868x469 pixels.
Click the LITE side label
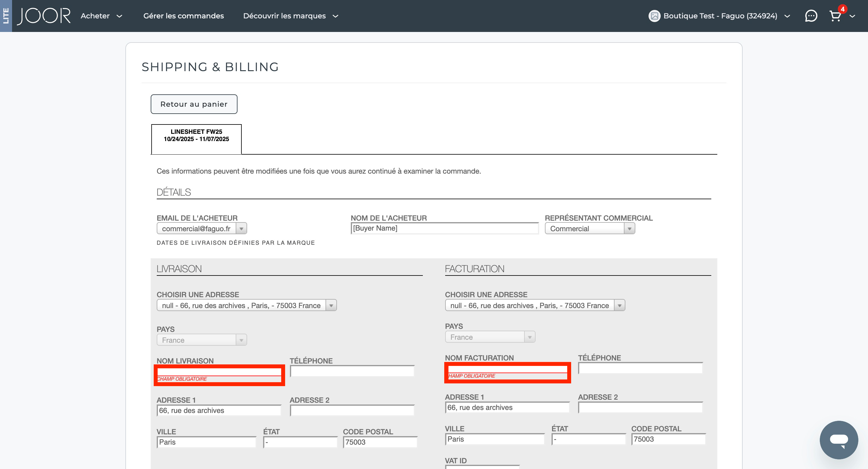pyautogui.click(x=6, y=16)
